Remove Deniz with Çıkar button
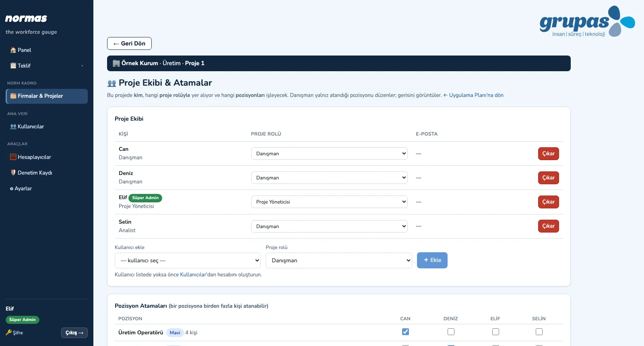Image resolution: width=644 pixels, height=346 pixels. (x=548, y=178)
